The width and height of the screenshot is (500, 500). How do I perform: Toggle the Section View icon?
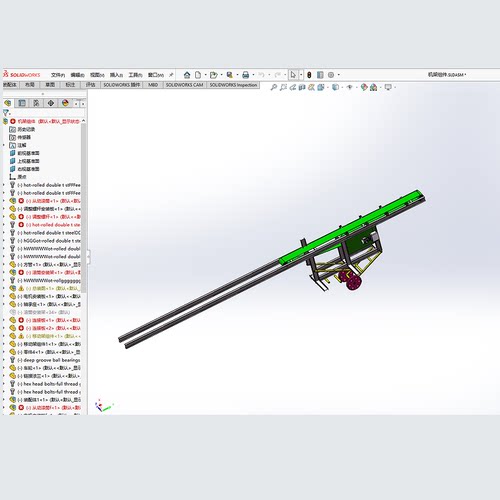302,87
